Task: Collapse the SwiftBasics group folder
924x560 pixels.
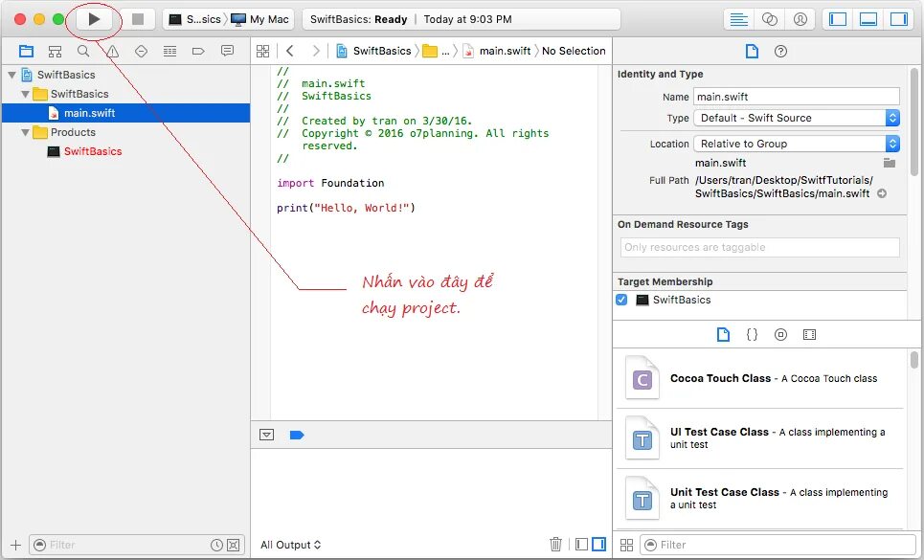Action: tap(25, 94)
